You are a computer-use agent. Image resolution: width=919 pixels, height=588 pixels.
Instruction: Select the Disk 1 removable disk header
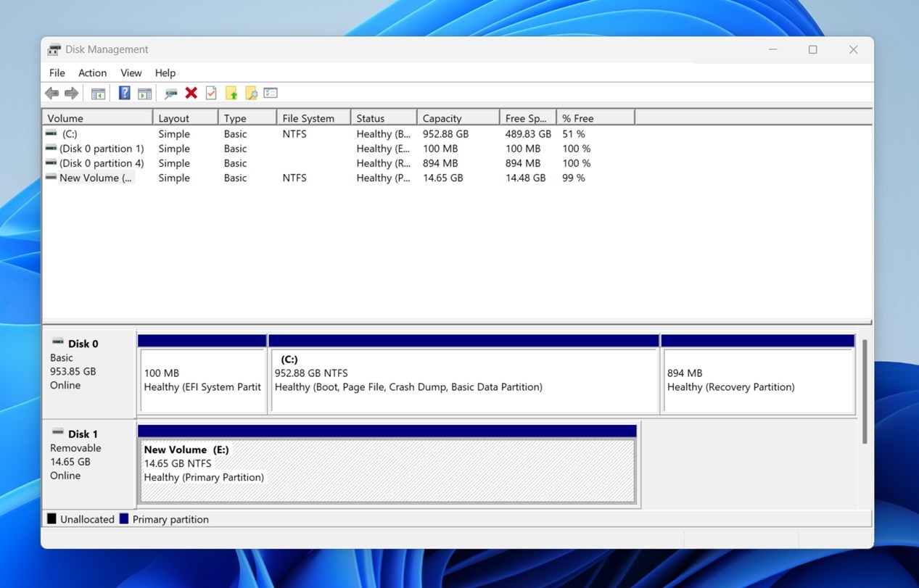click(82, 433)
